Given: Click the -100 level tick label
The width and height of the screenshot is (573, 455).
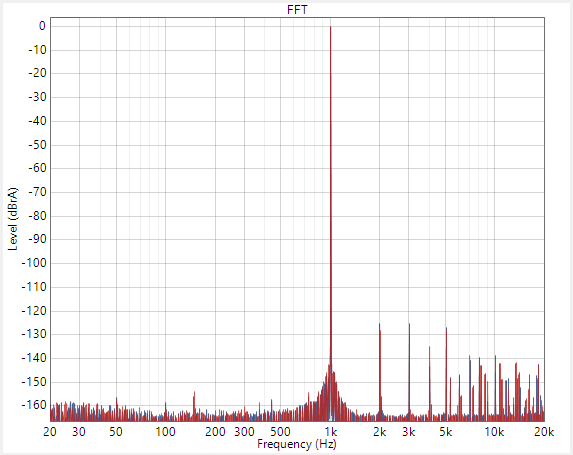Looking at the screenshot, I should click(34, 263).
